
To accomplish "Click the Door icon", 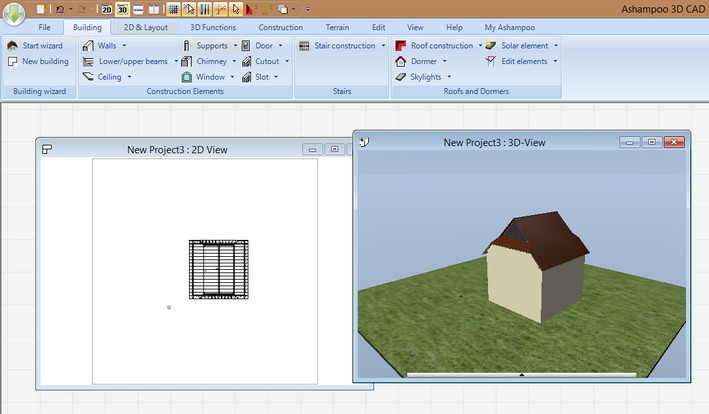I will (x=246, y=46).
